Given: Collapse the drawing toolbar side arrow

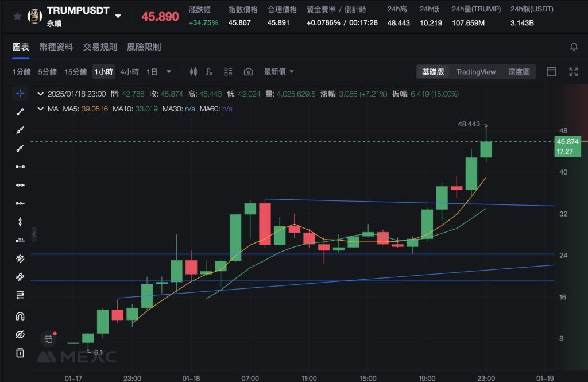Looking at the screenshot, I should tap(34, 234).
